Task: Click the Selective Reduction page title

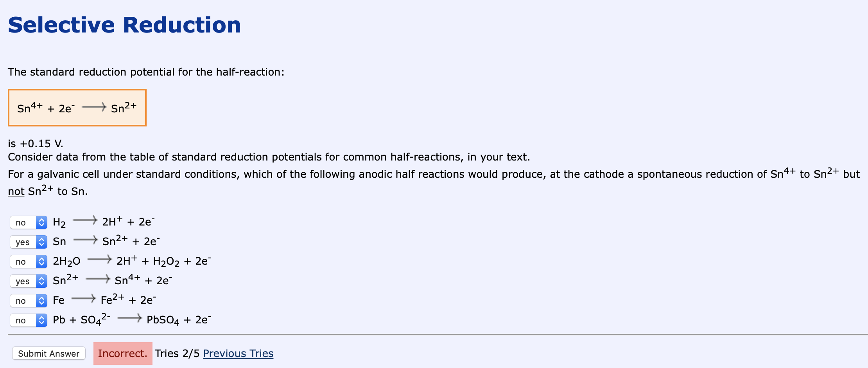Action: point(124,25)
